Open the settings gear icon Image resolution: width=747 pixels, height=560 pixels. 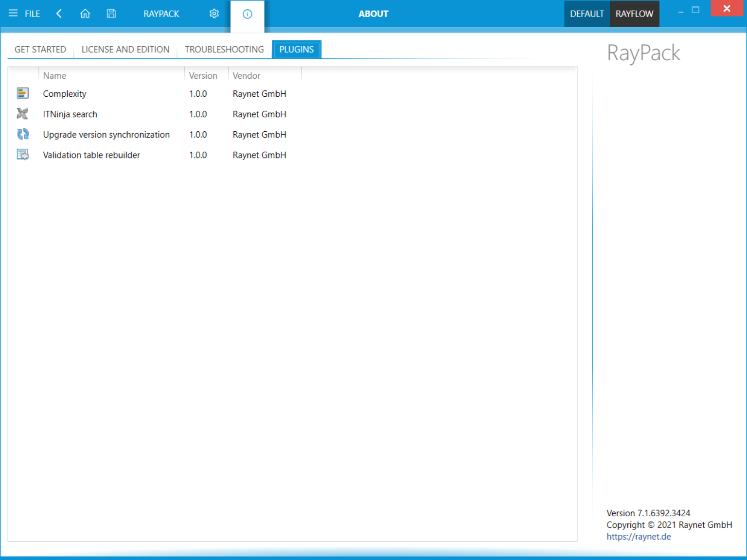pyautogui.click(x=214, y=14)
